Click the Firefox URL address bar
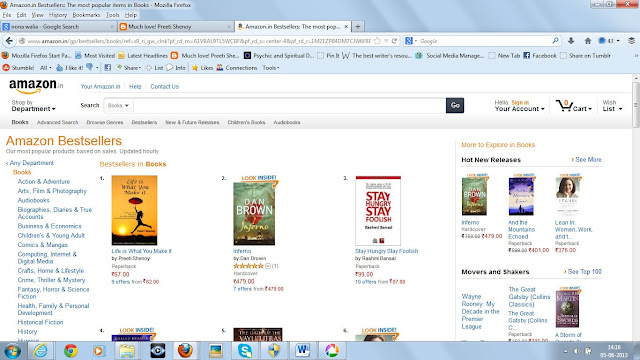 pos(198,41)
